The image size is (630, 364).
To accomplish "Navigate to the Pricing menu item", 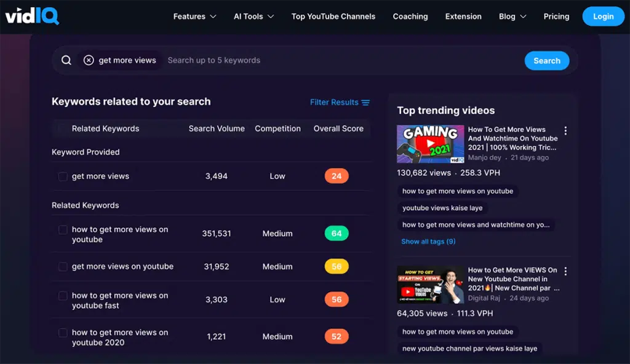I will click(x=556, y=17).
